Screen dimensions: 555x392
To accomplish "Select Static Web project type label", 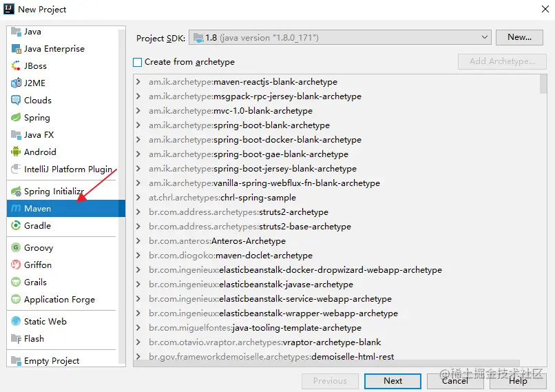I will click(x=45, y=321).
